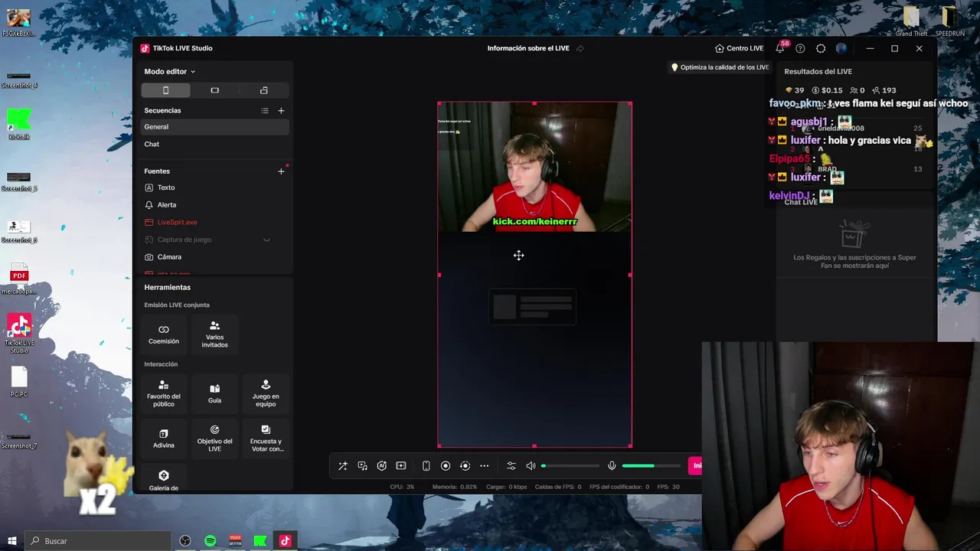This screenshot has width=980, height=551.
Task: Click the kick.com/keinerrr overlay in preview
Action: coord(534,221)
